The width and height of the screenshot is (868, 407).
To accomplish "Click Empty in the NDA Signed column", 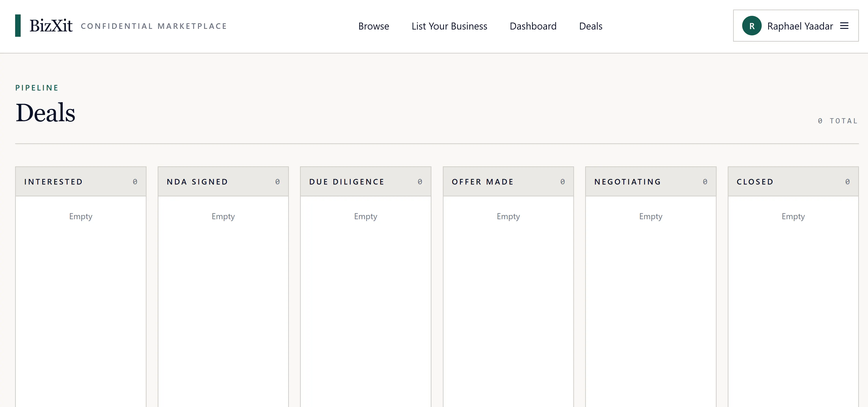I will (x=223, y=216).
